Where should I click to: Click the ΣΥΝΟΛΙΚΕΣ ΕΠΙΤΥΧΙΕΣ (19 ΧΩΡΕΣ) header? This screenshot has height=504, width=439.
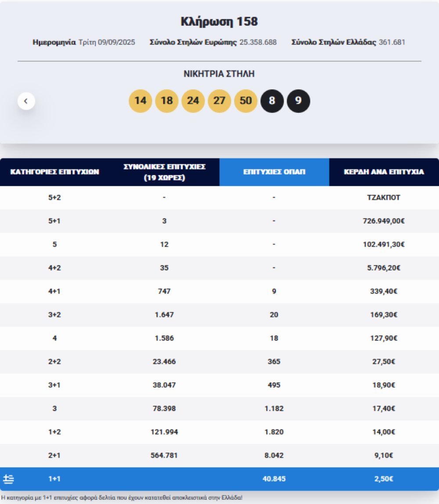click(165, 172)
